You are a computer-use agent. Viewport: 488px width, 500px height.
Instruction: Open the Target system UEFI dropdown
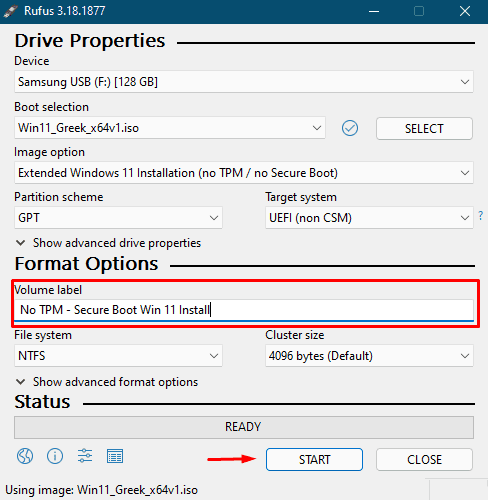click(369, 218)
